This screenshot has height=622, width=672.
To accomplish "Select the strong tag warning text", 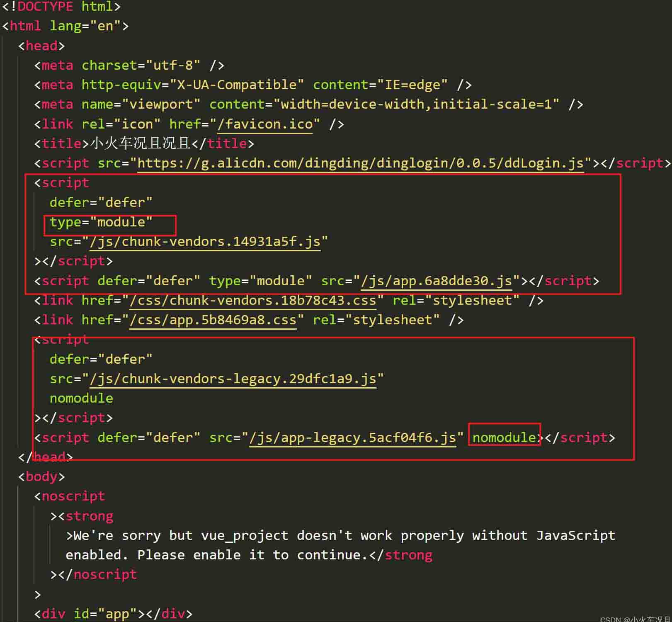I will (x=332, y=535).
